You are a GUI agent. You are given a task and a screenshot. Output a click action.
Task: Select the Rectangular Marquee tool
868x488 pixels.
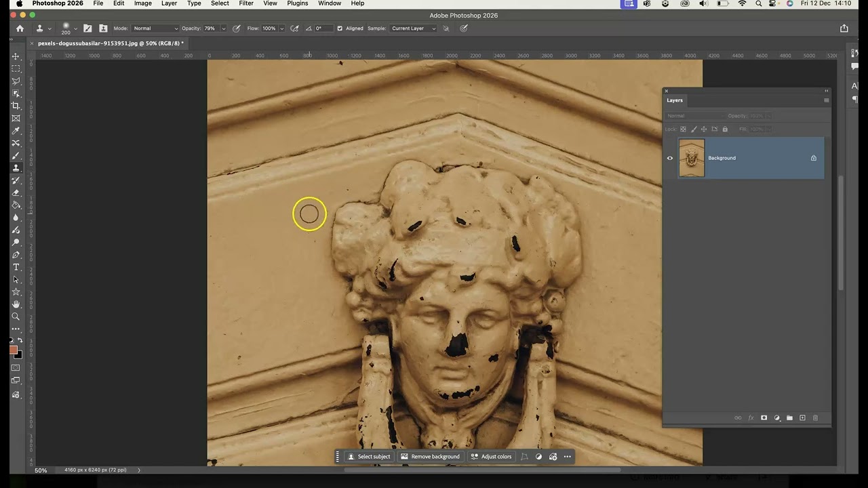(16, 68)
